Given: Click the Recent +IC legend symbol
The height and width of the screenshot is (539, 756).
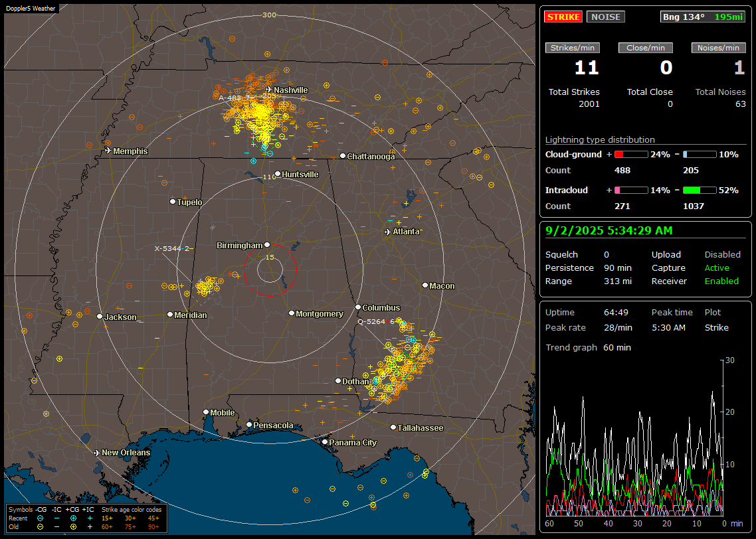Looking at the screenshot, I should point(90,518).
